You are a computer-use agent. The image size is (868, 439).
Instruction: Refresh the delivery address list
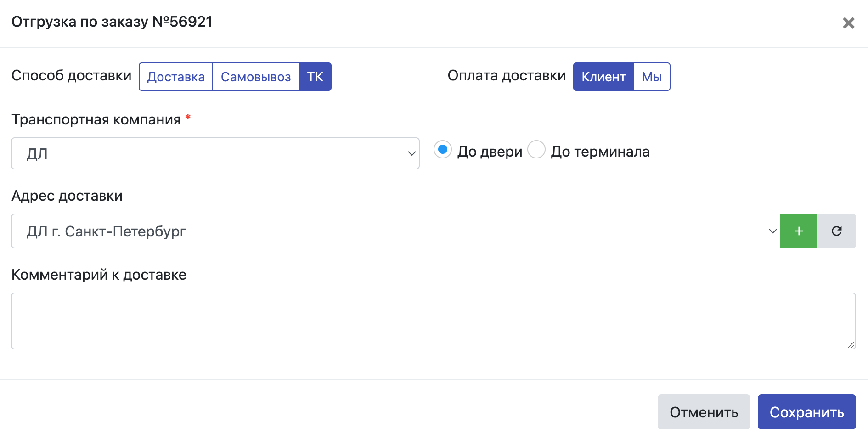[x=836, y=231]
